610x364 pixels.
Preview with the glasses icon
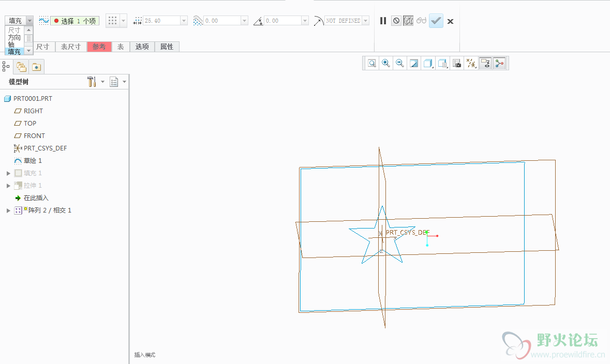click(x=422, y=21)
